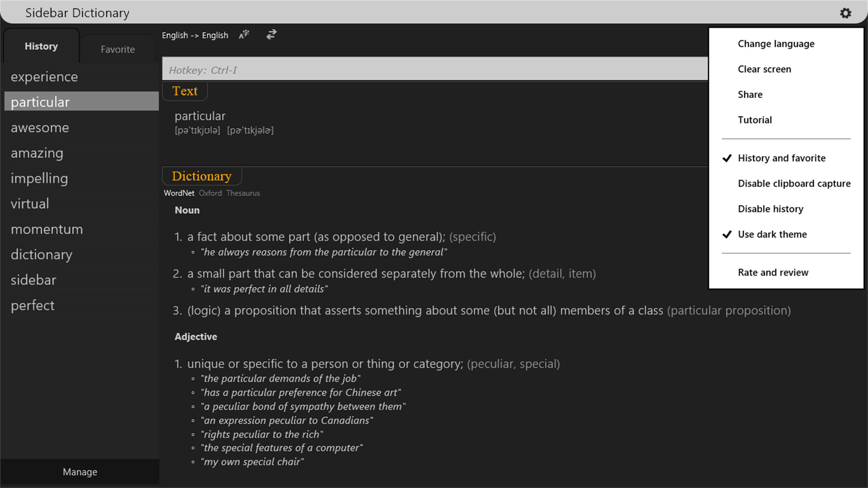Screen dimensions: 868x488
Task: Switch to the Favorite tab
Action: pos(117,49)
